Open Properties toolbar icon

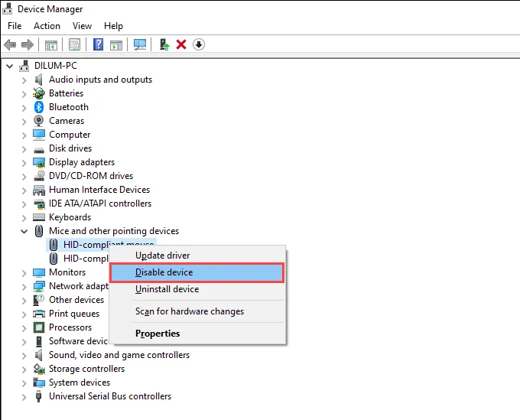coord(74,44)
